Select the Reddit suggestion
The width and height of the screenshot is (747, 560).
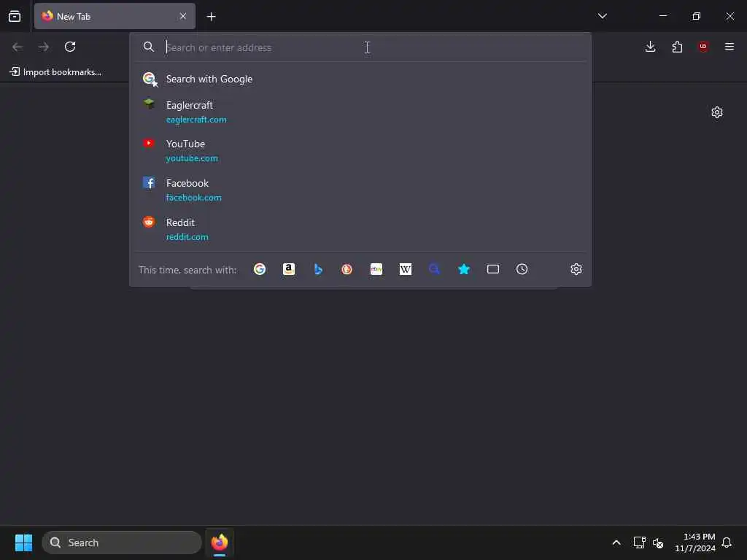tap(360, 229)
